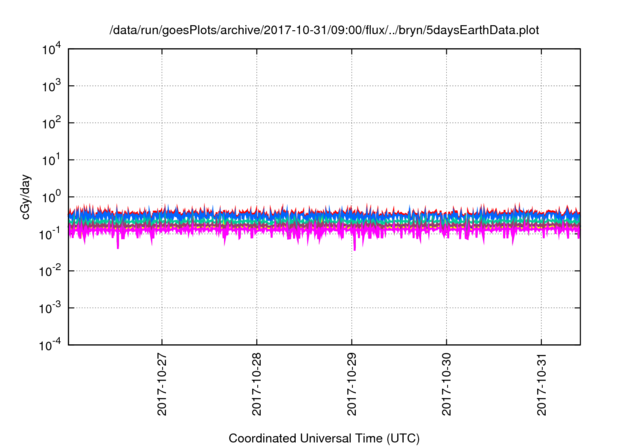Click the 10^3 y-axis tick label
This screenshot has height=448, width=640.
(x=51, y=86)
